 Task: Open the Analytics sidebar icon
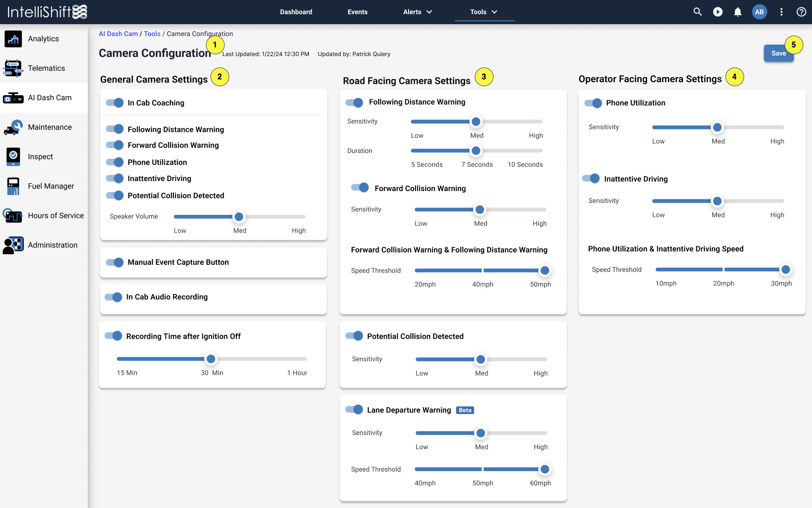pyautogui.click(x=13, y=39)
